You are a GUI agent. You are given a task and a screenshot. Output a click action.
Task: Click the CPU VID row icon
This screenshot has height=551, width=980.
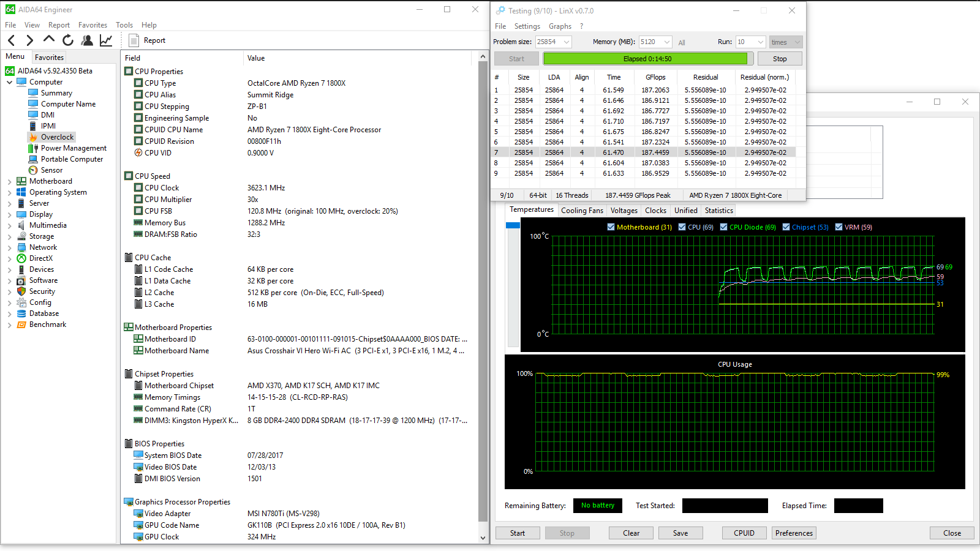138,153
